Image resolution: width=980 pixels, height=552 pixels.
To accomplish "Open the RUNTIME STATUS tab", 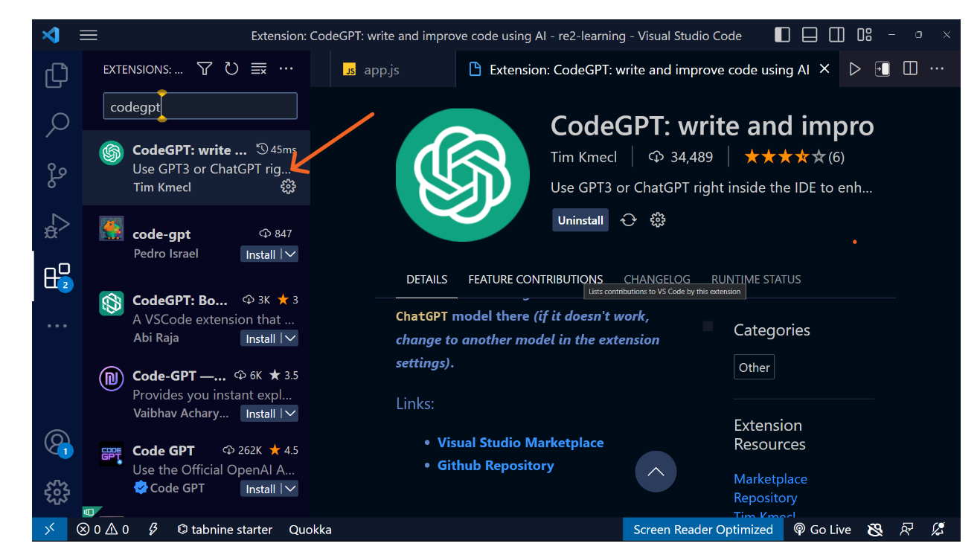I will [x=756, y=280].
